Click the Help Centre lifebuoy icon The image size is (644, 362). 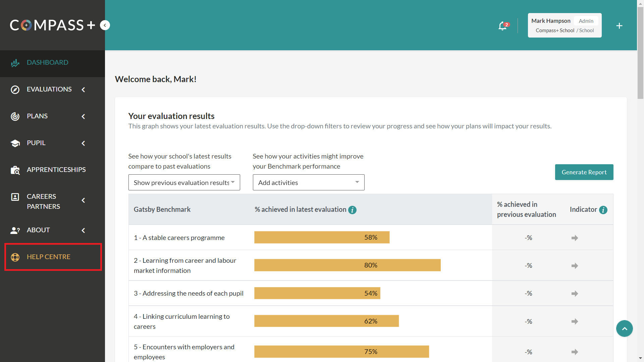pyautogui.click(x=15, y=257)
